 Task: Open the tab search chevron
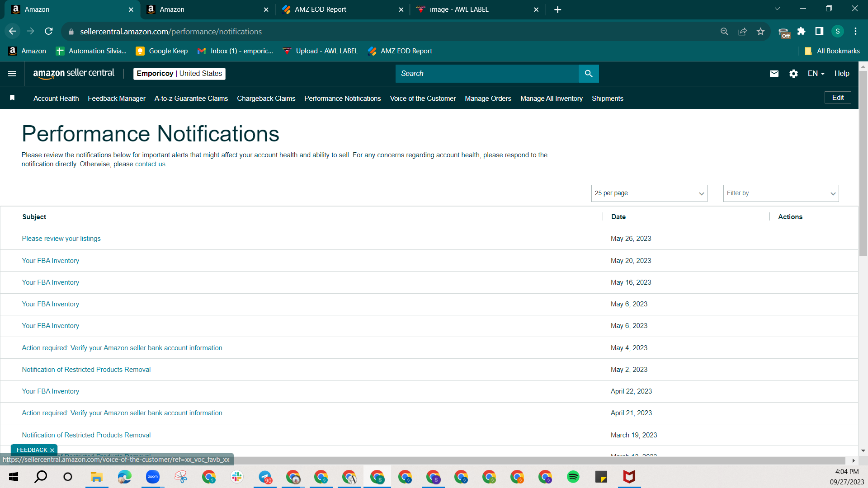point(777,9)
